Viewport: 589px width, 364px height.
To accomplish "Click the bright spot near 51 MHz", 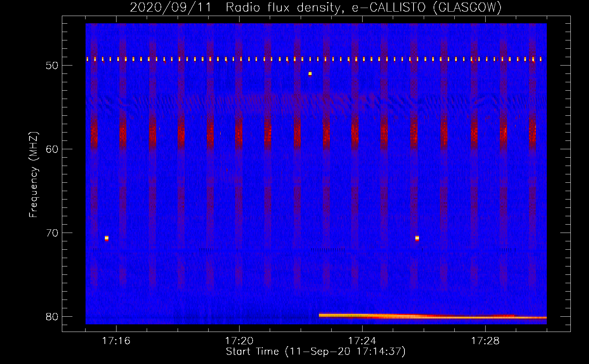I will 310,74.
